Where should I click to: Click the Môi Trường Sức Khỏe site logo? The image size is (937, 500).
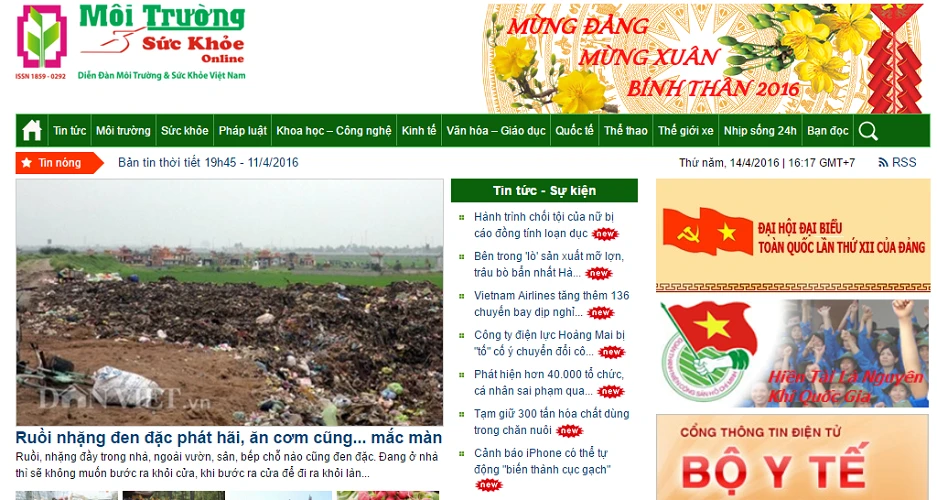131,42
